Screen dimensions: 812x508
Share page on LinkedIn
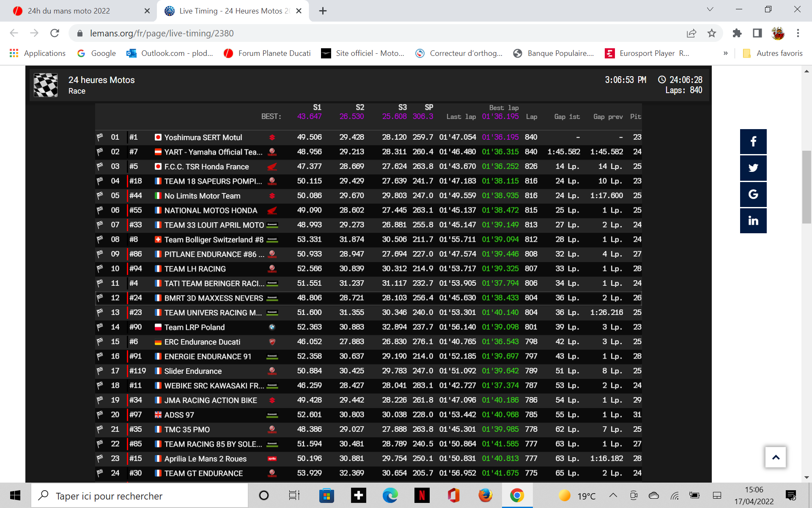(753, 221)
